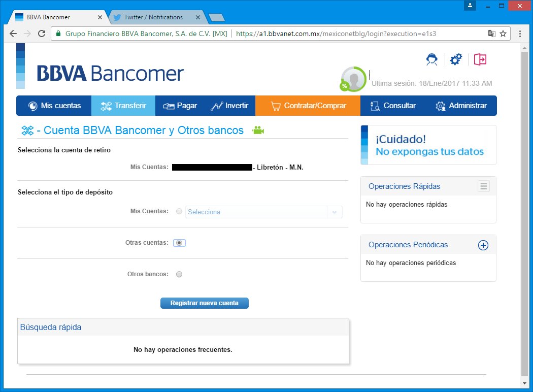
Task: Close the Twitter / Notifications tab
Action: (x=198, y=17)
